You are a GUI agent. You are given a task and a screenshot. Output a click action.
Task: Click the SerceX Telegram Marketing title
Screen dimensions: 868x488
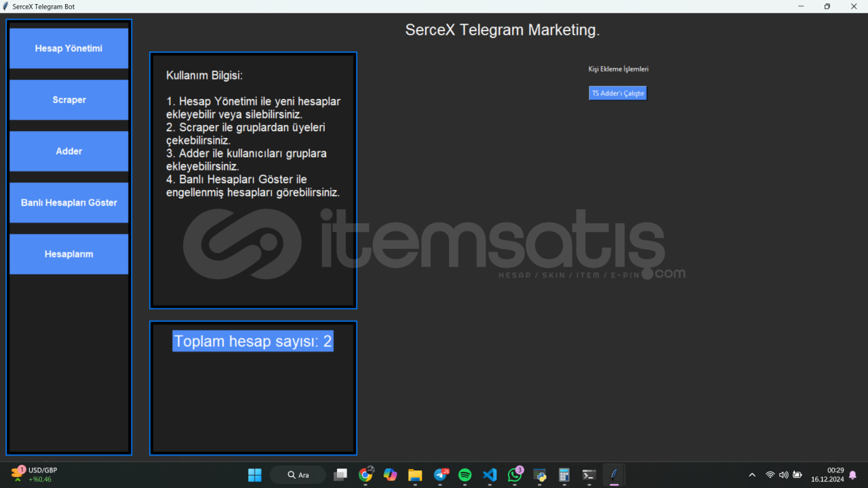502,30
